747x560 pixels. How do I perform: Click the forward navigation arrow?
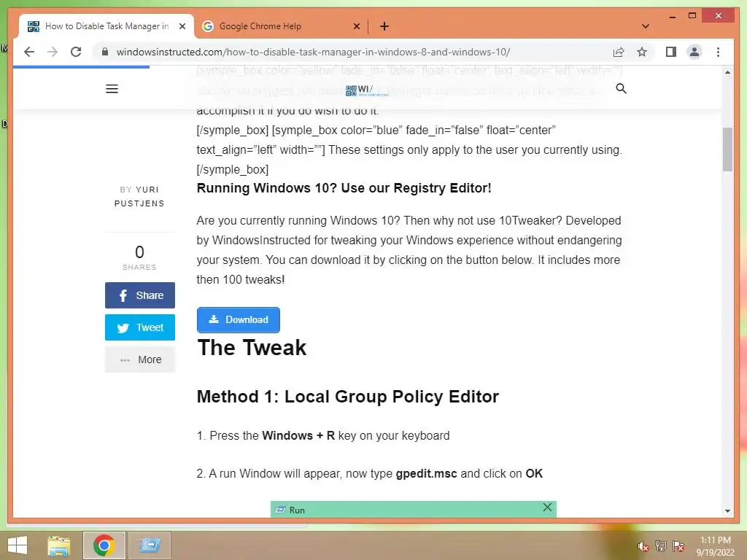tap(53, 52)
